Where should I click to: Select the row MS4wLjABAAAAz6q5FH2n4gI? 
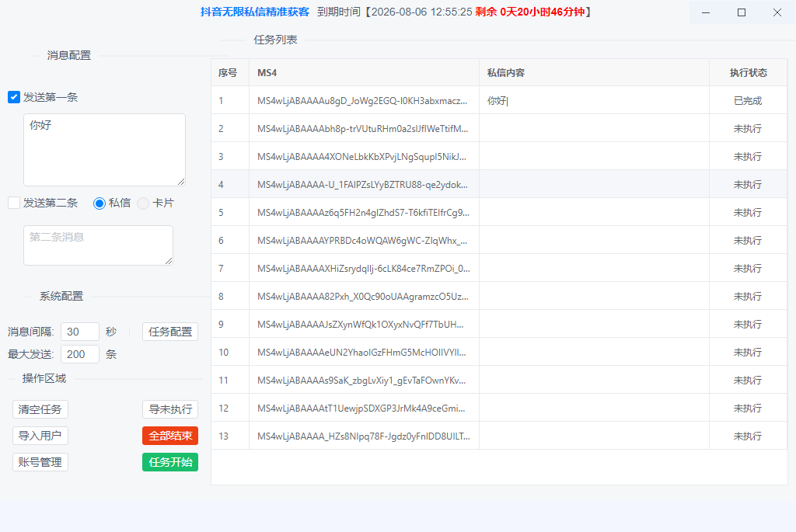point(499,212)
